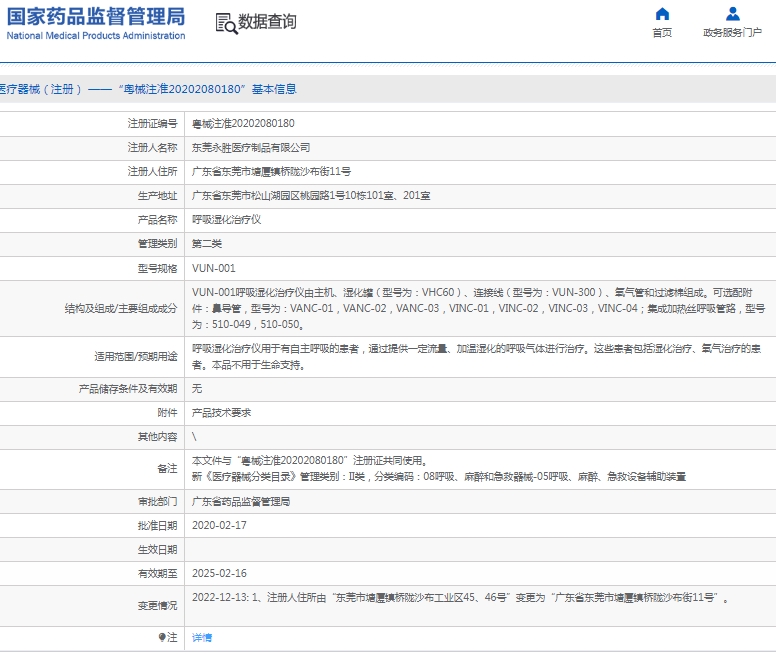
Task: Select registrant name 东莞永胜医疗制品有限公司
Action: coord(251,148)
